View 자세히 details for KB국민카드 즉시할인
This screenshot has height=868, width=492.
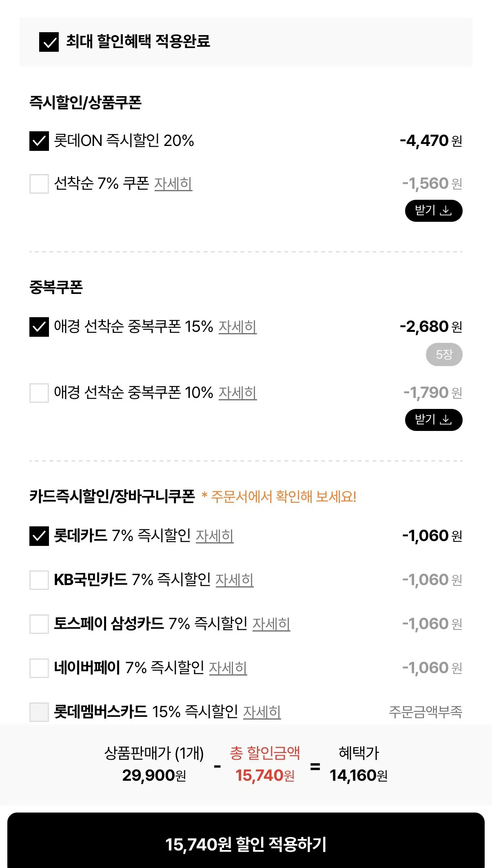[234, 580]
